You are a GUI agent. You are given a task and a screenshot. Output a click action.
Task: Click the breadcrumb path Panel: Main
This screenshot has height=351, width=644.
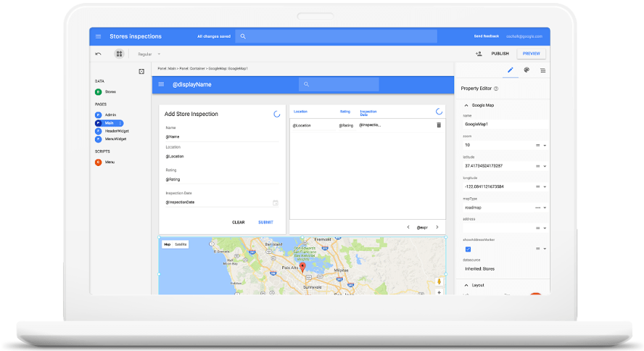(167, 69)
